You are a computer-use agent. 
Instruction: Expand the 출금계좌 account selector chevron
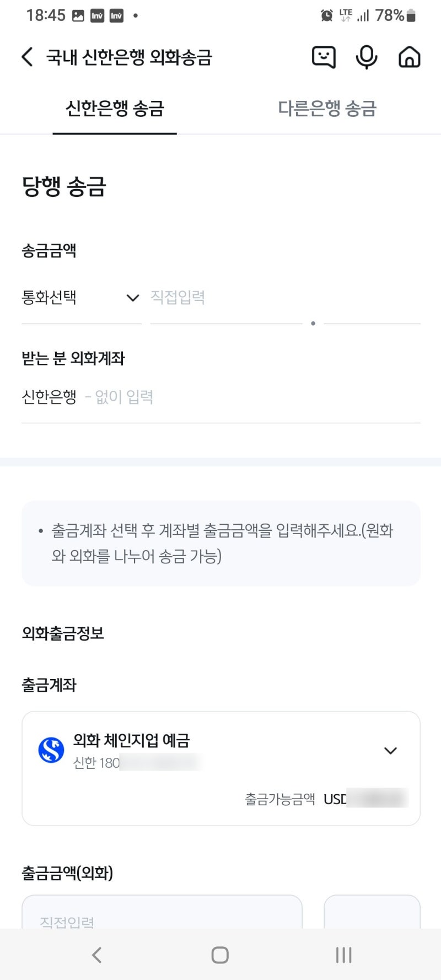point(390,750)
